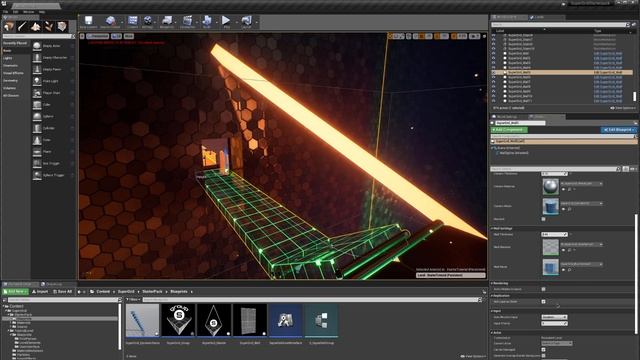Select the SuperGrid_Wall asset thumbnail
Screen dimensions: 640x360
coord(250,320)
